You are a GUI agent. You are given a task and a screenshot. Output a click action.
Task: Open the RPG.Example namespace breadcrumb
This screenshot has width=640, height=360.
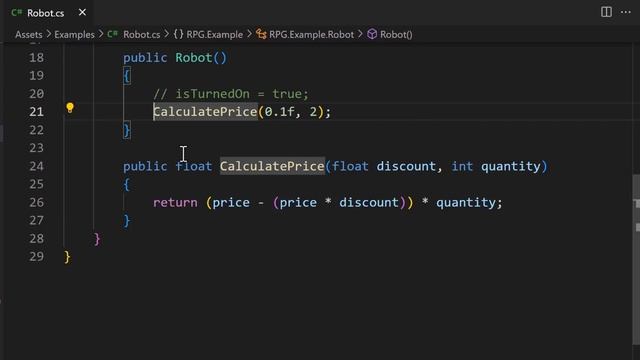(215, 35)
